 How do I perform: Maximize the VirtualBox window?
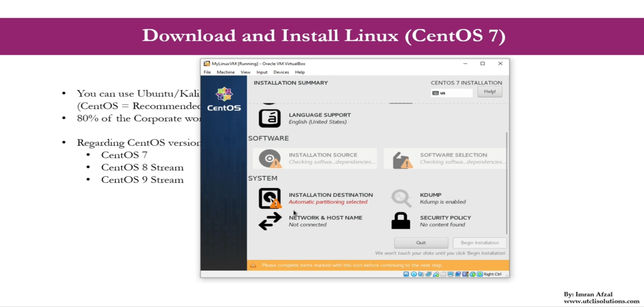point(483,64)
